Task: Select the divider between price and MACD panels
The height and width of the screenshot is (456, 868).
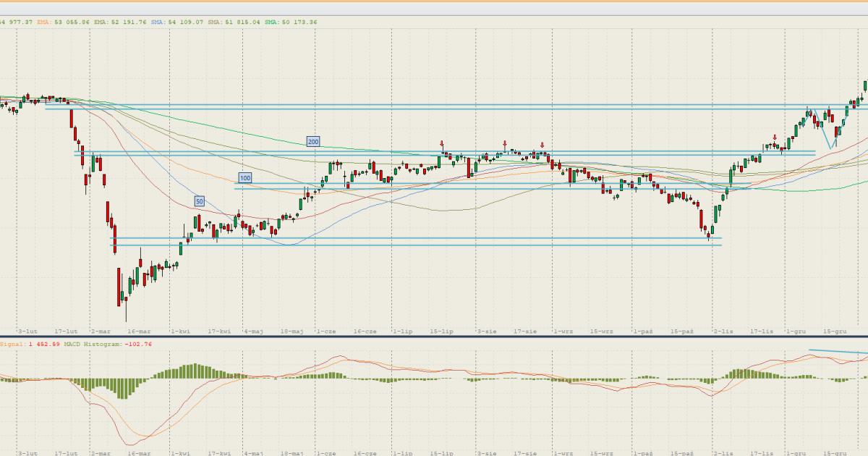Action: click(434, 337)
